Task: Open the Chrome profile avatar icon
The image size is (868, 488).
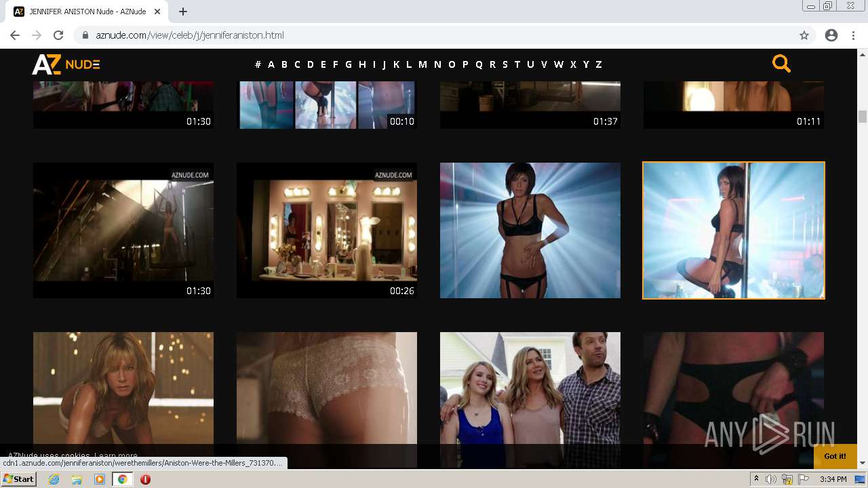Action: coord(831,35)
